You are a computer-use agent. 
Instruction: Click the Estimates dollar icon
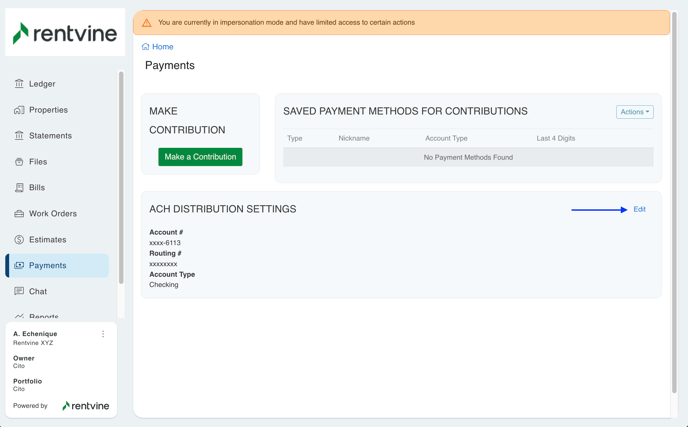[19, 240]
